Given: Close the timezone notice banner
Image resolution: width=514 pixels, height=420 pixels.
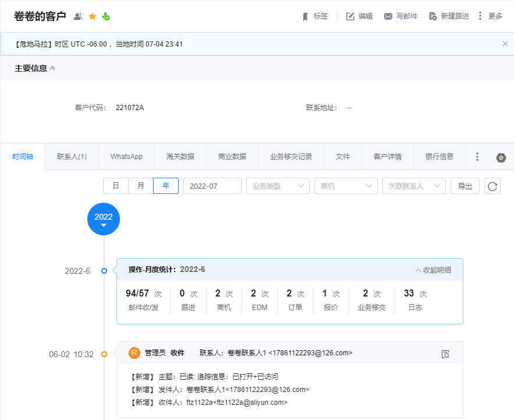Looking at the screenshot, I should 505,44.
